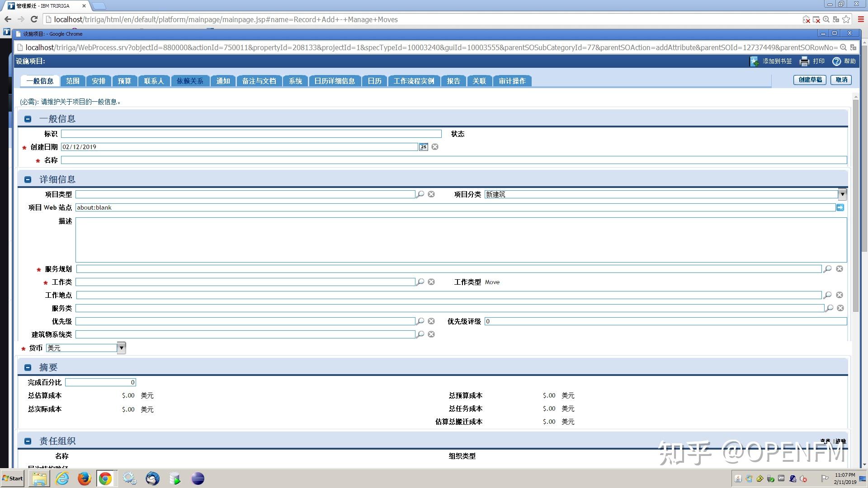Collapse the 摘要 section
868x488 pixels.
[x=28, y=368]
